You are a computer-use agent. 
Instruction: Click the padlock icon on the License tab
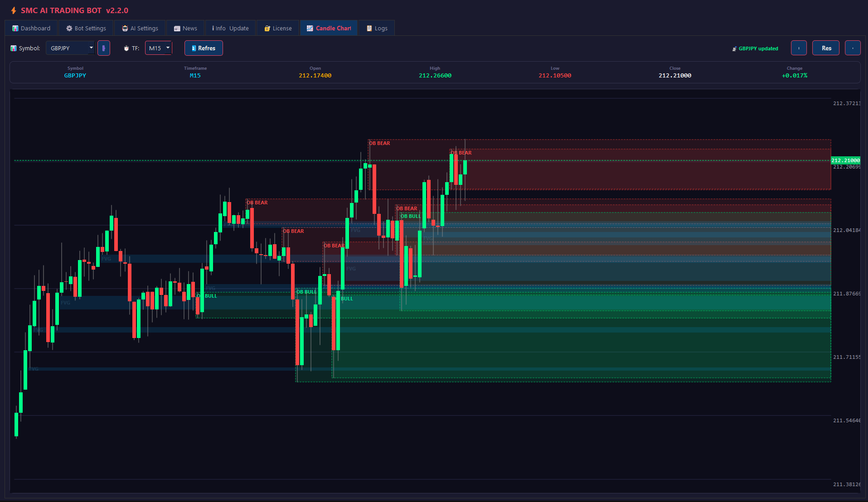[x=267, y=28]
